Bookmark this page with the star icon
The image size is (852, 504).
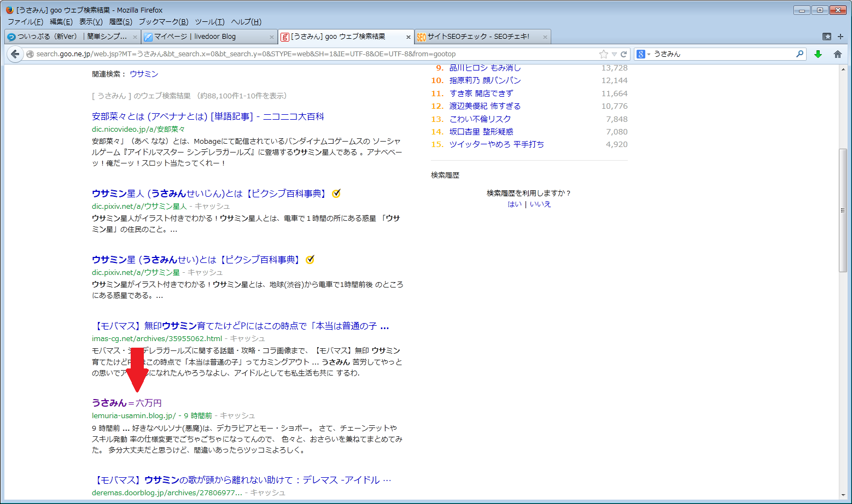pyautogui.click(x=603, y=54)
